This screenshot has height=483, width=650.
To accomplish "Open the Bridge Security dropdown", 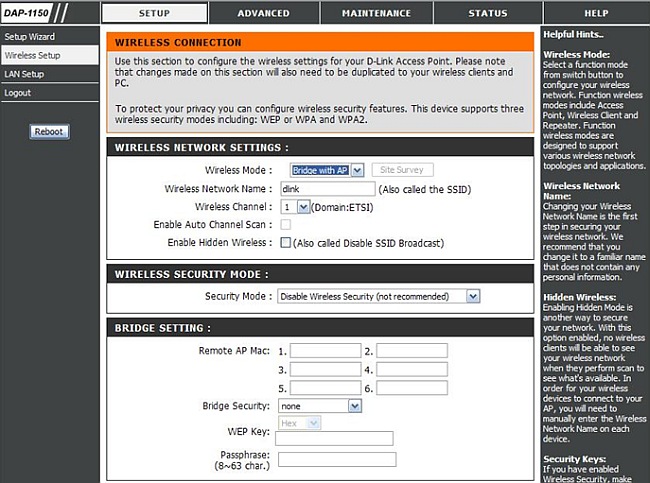I will pos(319,406).
